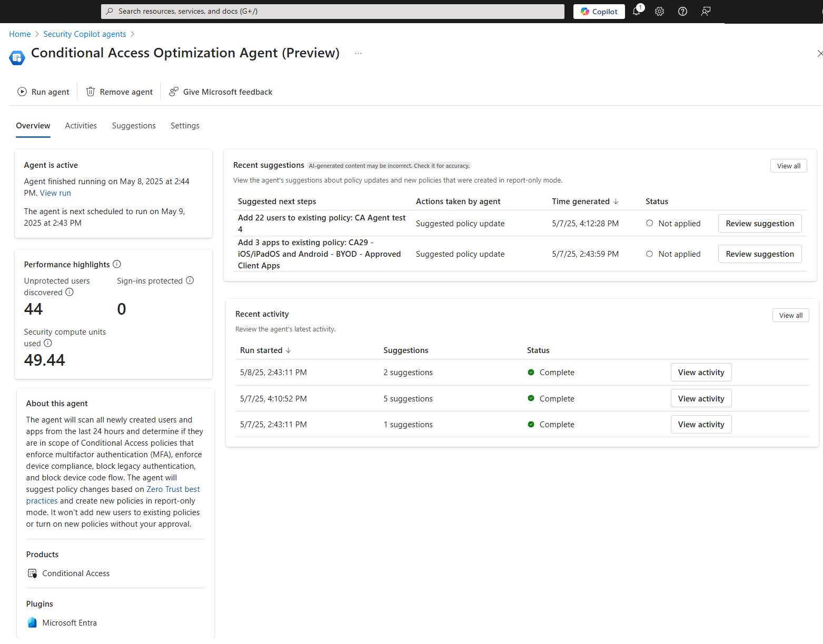
Task: Show info for Security compute units used
Action: [x=48, y=343]
